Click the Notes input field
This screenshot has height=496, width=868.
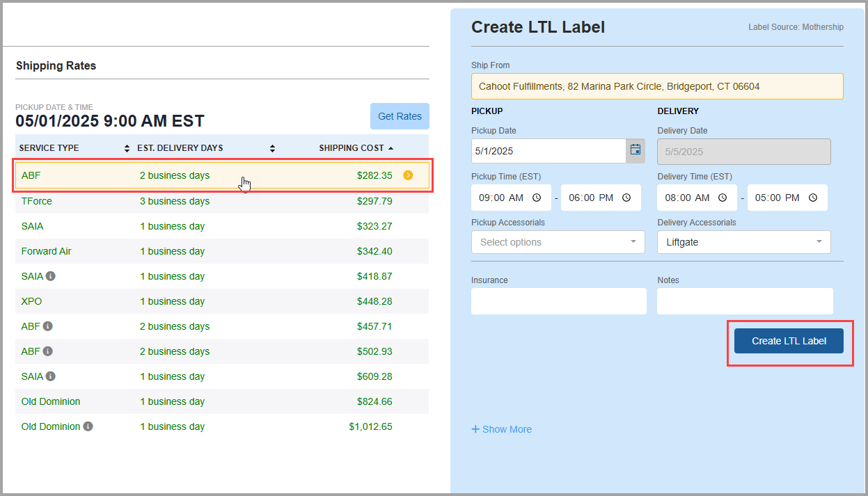(x=745, y=301)
